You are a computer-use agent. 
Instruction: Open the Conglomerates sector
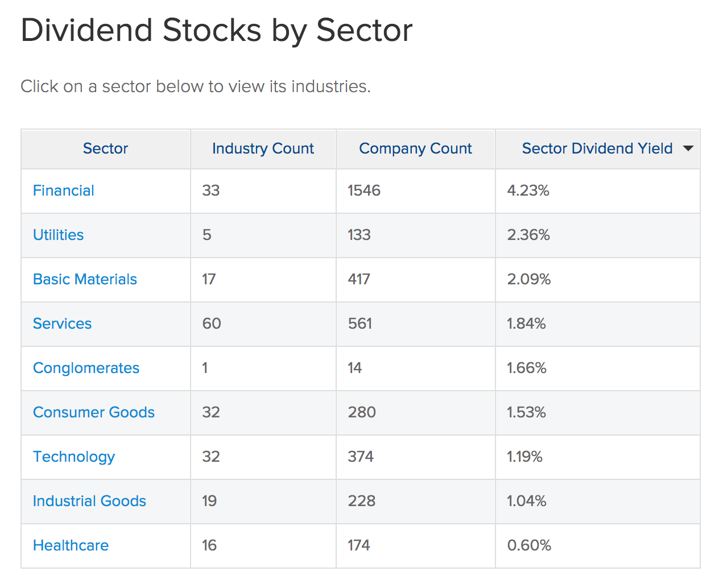86,368
